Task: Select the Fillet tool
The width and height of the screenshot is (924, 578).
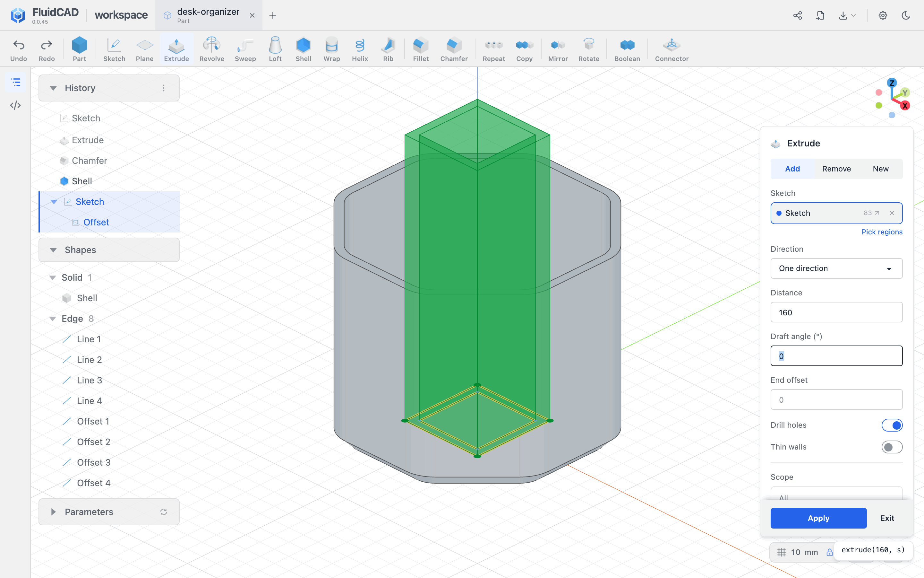Action: coord(421,49)
